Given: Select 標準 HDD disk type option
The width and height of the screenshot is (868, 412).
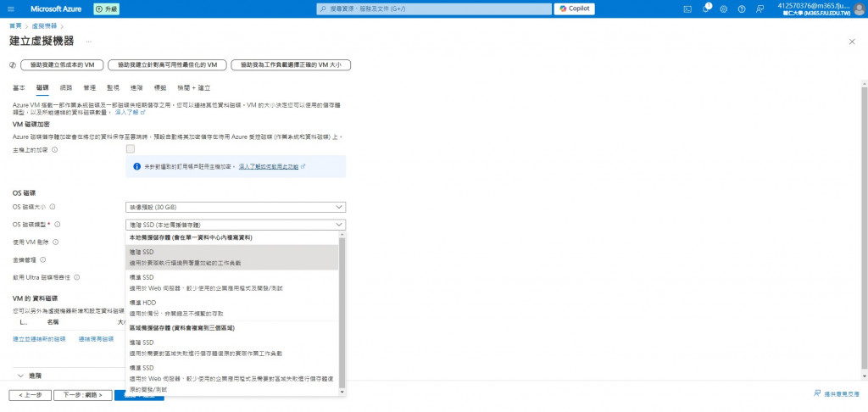Looking at the screenshot, I should pos(232,308).
